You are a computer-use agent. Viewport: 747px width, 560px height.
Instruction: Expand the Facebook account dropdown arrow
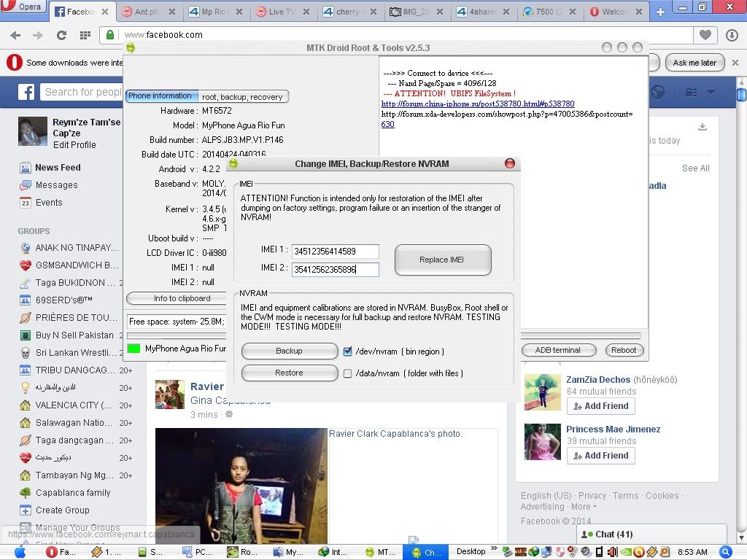pos(711,92)
